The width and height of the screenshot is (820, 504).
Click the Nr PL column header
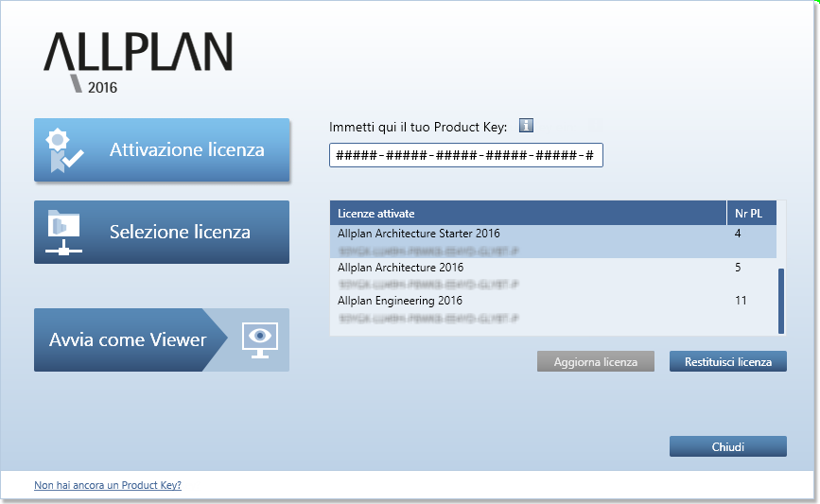751,214
